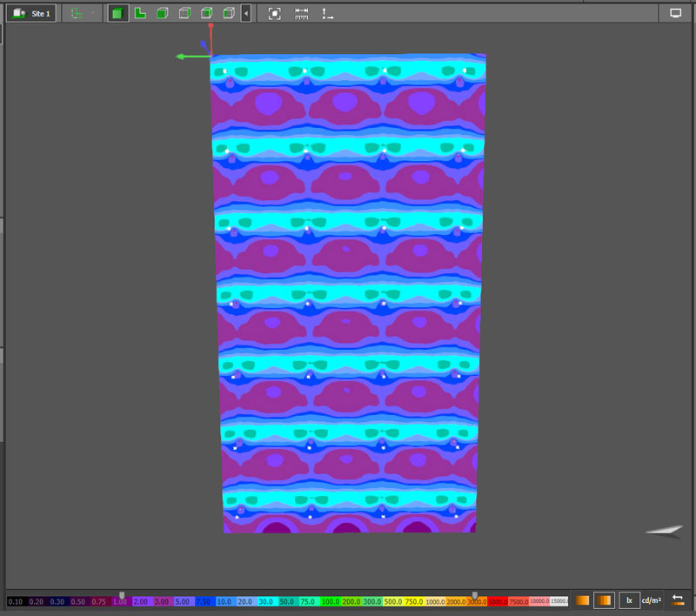The height and width of the screenshot is (616, 696).
Task: Select the wireframe cube view icon
Action: tap(184, 13)
